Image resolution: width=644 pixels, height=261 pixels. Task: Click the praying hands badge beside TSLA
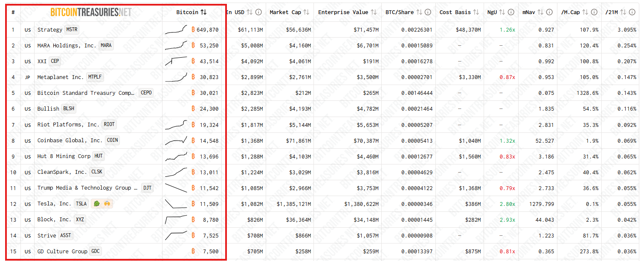point(107,203)
